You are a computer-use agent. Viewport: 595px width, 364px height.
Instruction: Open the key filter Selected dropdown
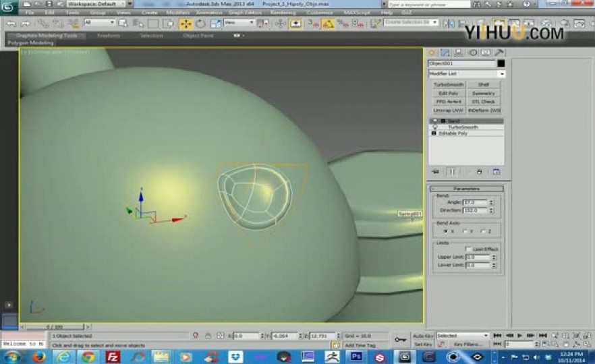click(x=462, y=336)
